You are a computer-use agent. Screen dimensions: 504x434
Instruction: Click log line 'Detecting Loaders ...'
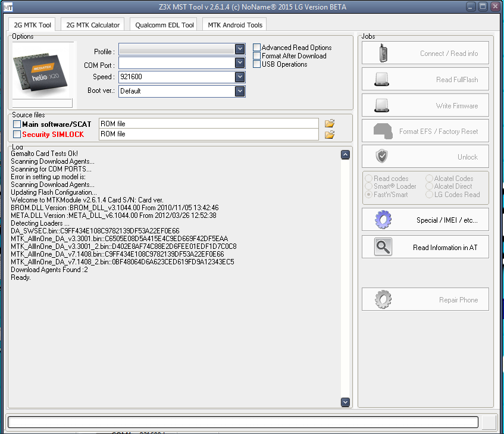pyautogui.click(x=40, y=223)
